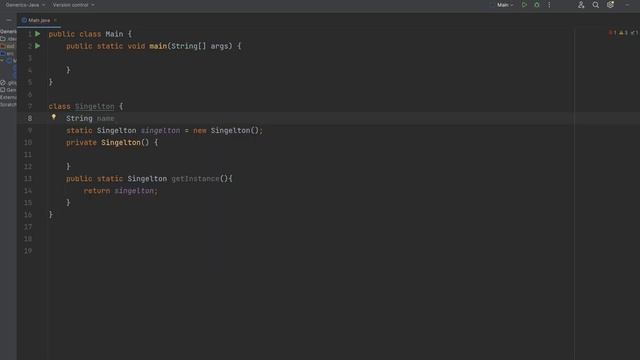
Task: Open the Code With Me user icon
Action: [581, 5]
